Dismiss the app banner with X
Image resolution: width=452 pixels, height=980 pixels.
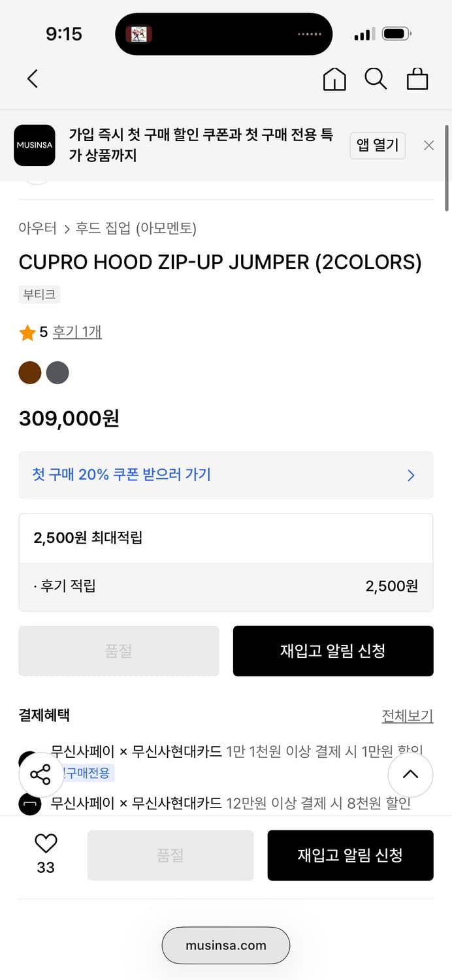tap(428, 146)
